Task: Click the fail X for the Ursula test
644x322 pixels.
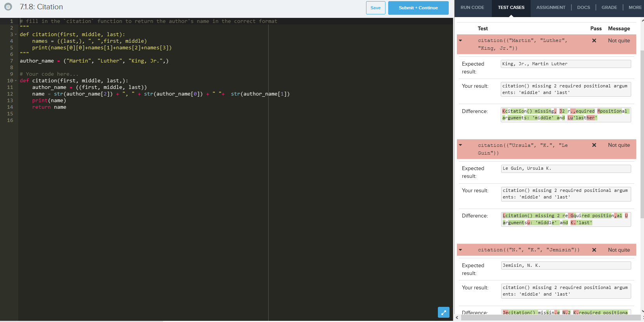Action: click(594, 145)
